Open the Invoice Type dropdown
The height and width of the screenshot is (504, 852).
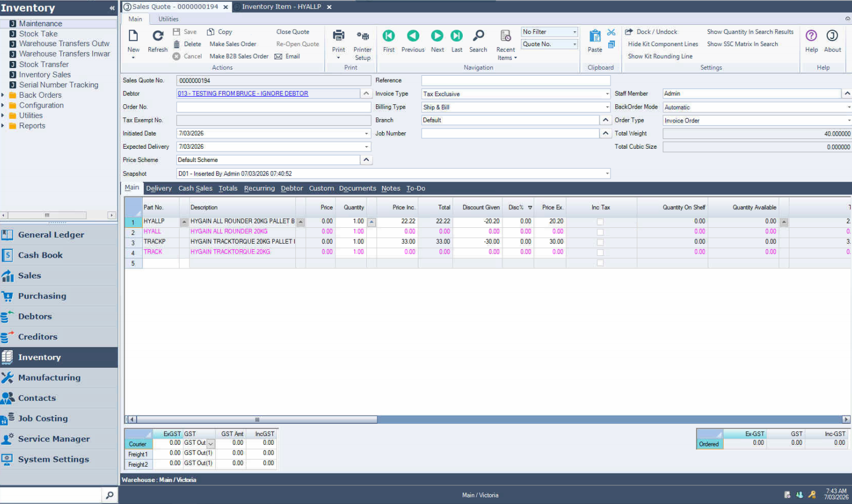click(607, 94)
